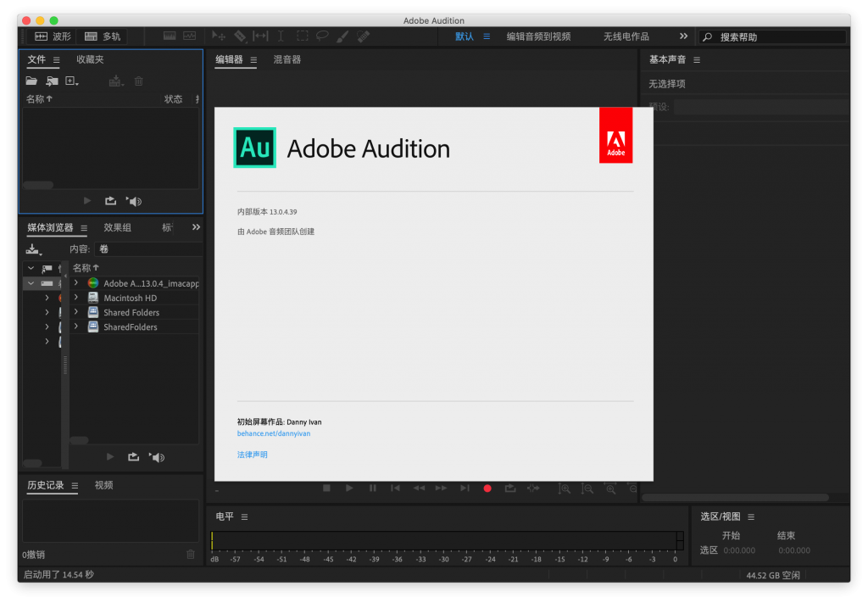The height and width of the screenshot is (603, 868).
Task: Toggle auto-play speaker in Files panel
Action: tap(134, 201)
